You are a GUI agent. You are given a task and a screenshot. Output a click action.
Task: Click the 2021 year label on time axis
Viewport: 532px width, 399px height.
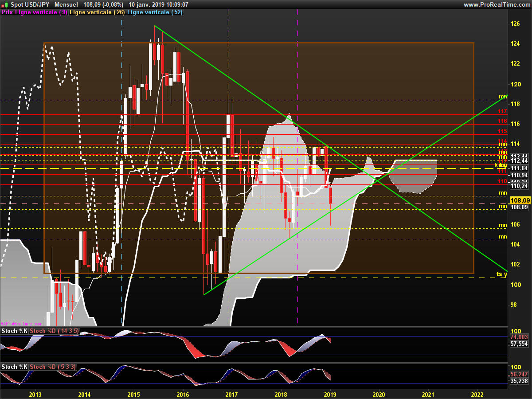(428, 394)
